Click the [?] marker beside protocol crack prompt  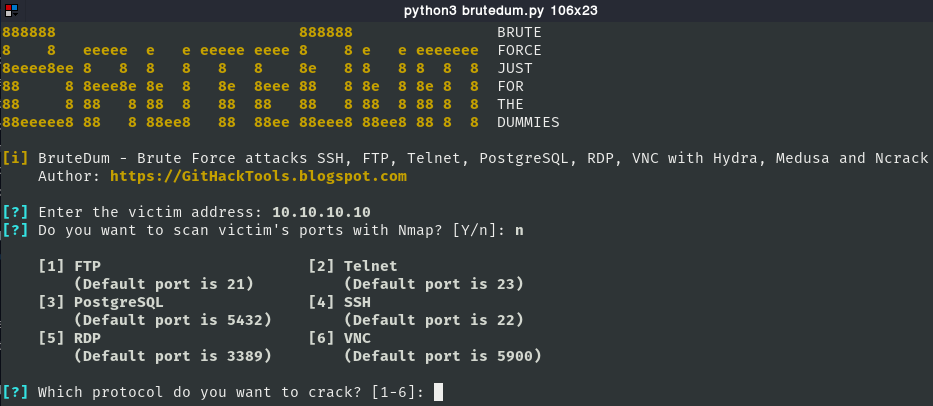coord(15,392)
